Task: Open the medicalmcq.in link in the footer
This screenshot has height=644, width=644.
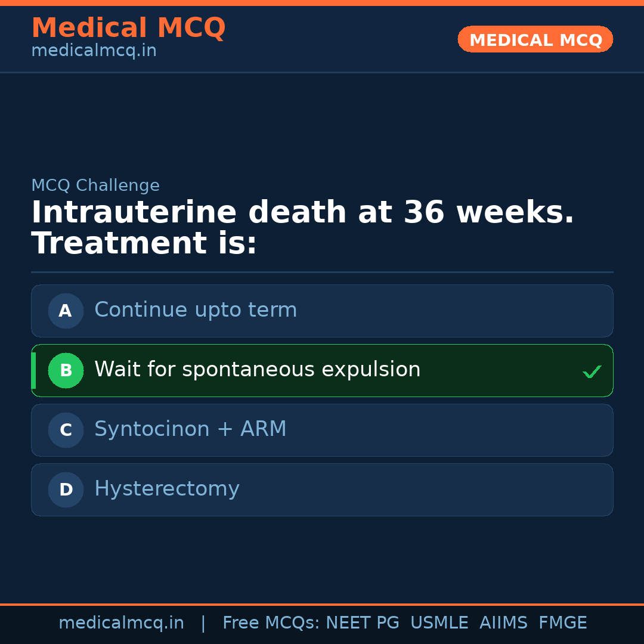Action: click(x=121, y=623)
